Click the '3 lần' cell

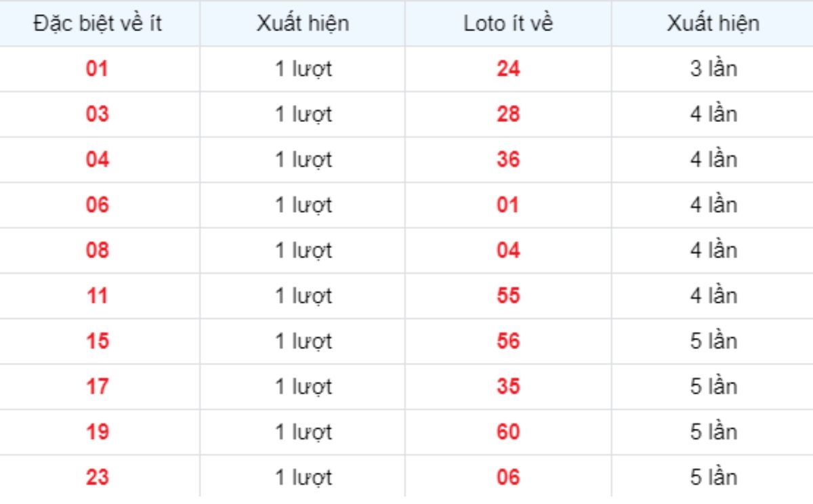pyautogui.click(x=713, y=68)
